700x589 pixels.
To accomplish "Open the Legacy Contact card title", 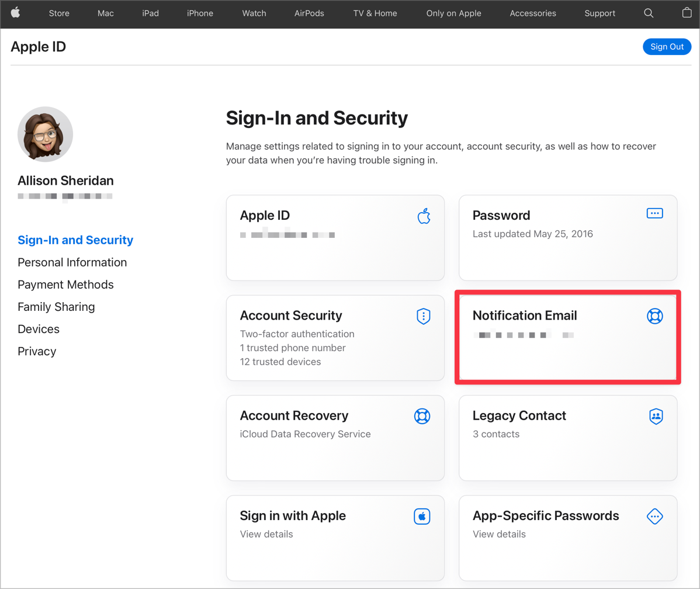I will (519, 415).
